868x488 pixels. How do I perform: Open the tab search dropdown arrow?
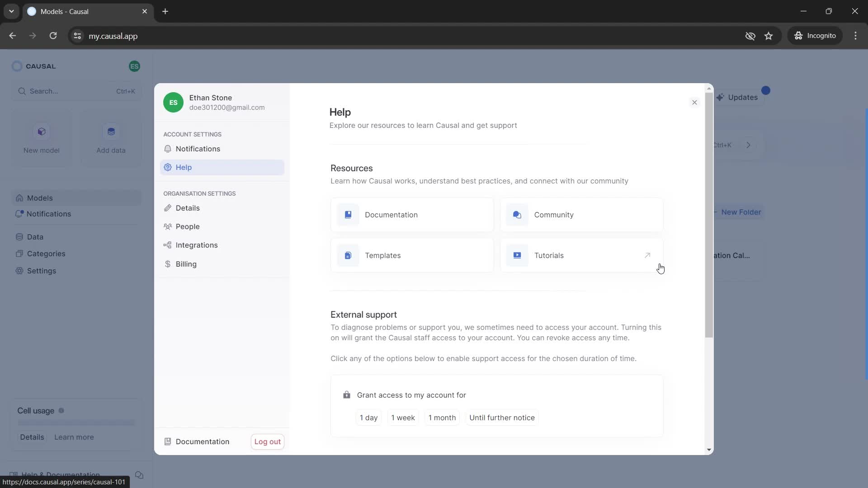pos(11,11)
